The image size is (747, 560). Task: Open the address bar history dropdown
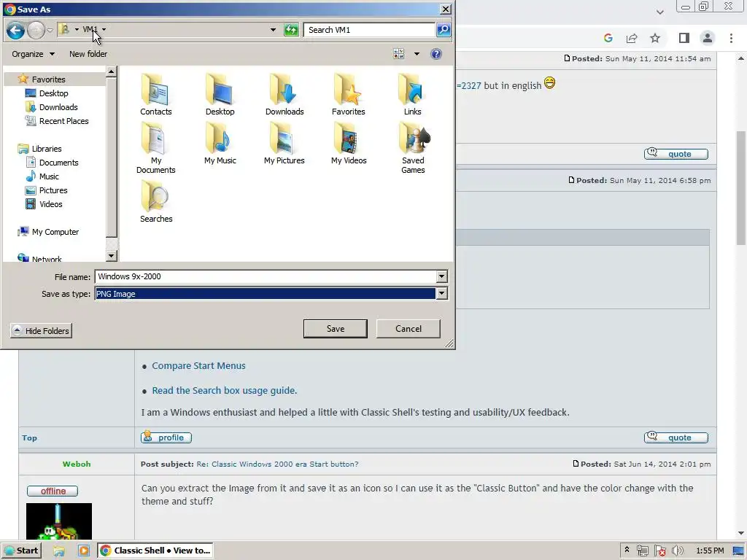273,29
